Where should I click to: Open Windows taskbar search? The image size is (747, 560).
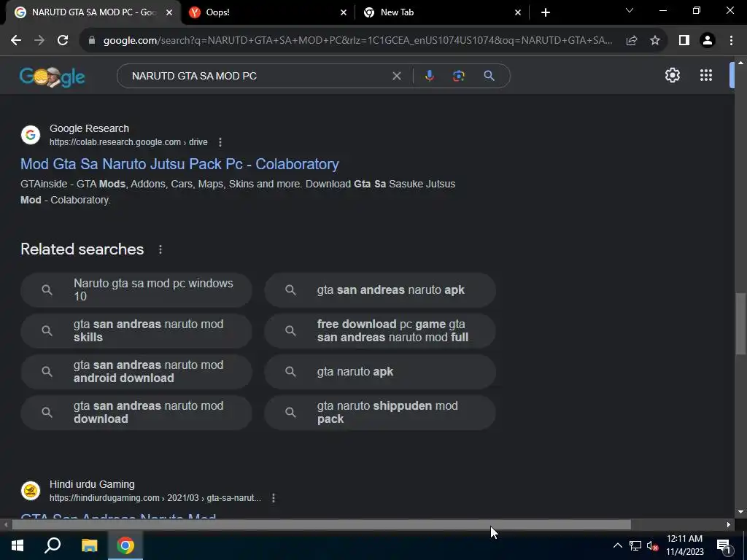[x=53, y=545]
